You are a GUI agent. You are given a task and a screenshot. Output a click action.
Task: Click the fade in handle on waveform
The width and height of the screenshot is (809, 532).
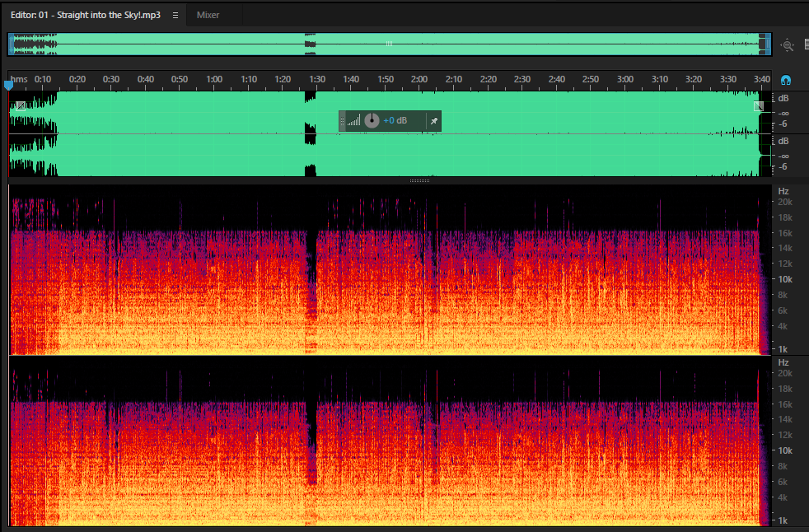tap(20, 106)
